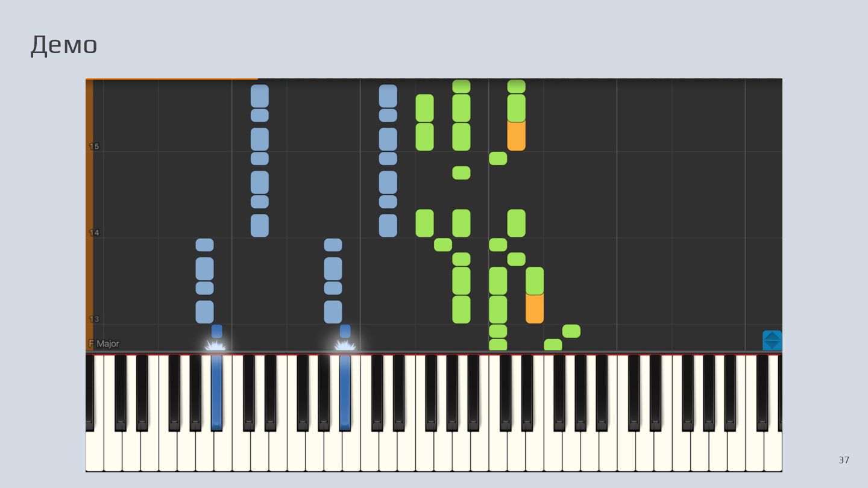868x488 pixels.
Task: Click the sparkle effect above the right blue key
Action: tap(345, 345)
